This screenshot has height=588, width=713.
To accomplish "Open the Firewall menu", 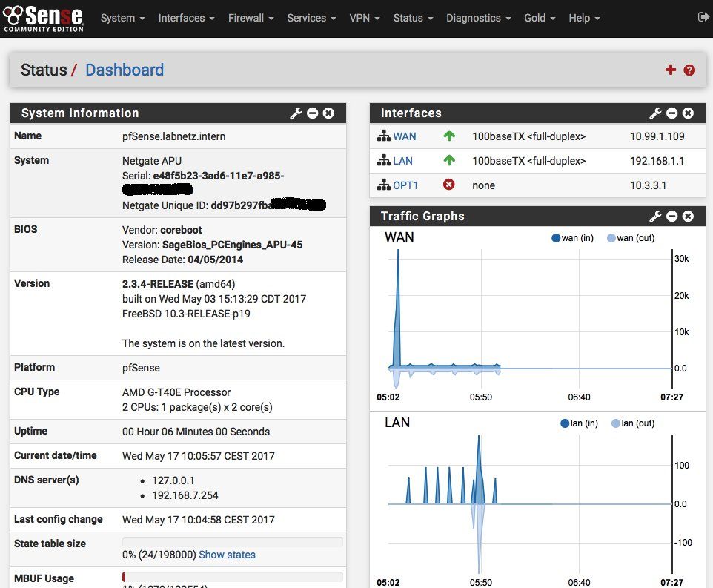I will tap(251, 19).
